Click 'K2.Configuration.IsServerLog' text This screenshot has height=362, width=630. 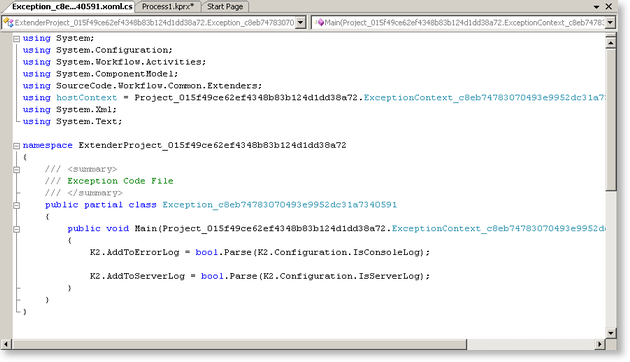pyautogui.click(x=343, y=276)
